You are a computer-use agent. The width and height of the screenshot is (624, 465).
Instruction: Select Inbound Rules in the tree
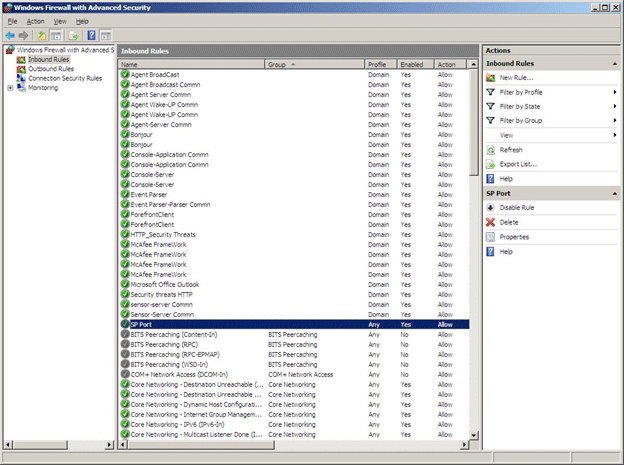pos(49,59)
